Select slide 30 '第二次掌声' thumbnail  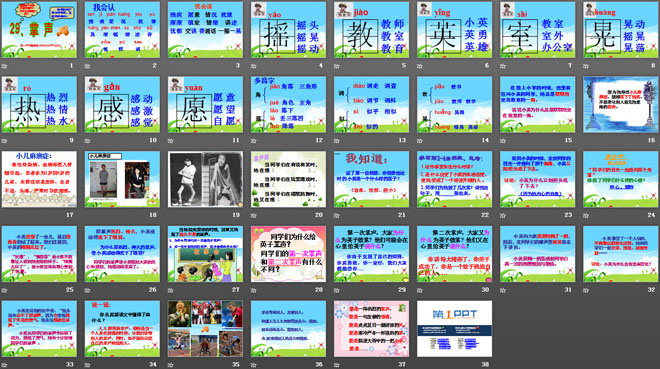click(x=455, y=254)
